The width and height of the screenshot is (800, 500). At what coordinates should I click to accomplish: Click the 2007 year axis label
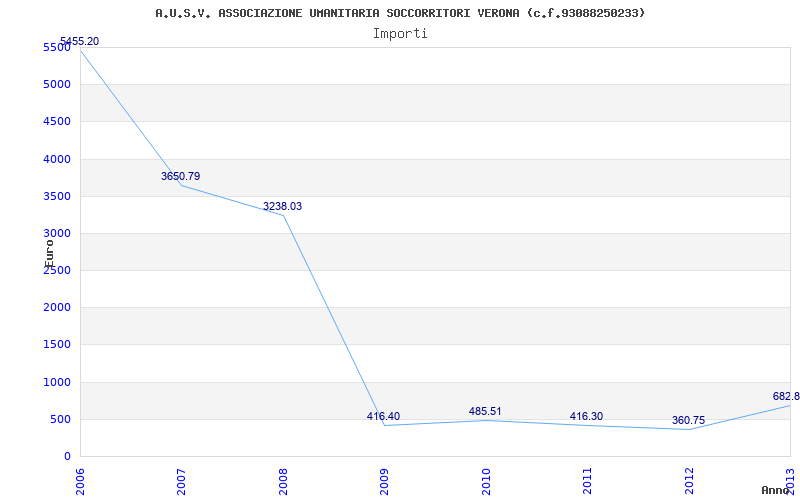click(x=181, y=482)
